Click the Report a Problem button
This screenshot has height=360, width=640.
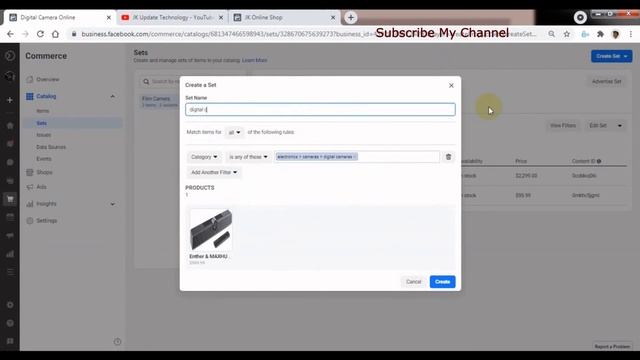click(612, 347)
